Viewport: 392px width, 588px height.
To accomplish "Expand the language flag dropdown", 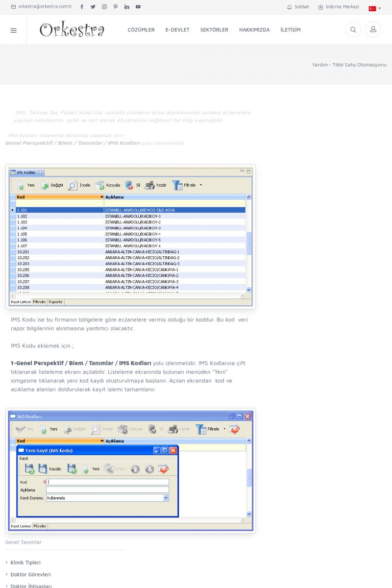I will 375,8.
